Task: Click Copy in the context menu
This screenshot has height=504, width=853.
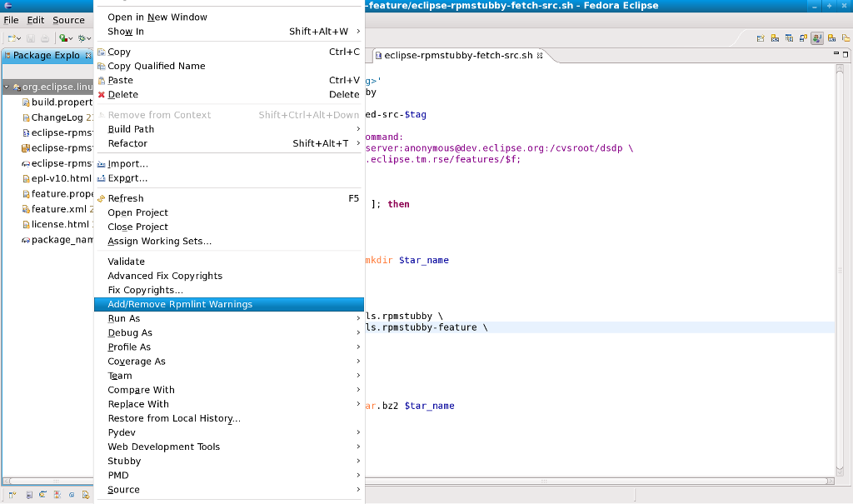Action: pos(229,52)
